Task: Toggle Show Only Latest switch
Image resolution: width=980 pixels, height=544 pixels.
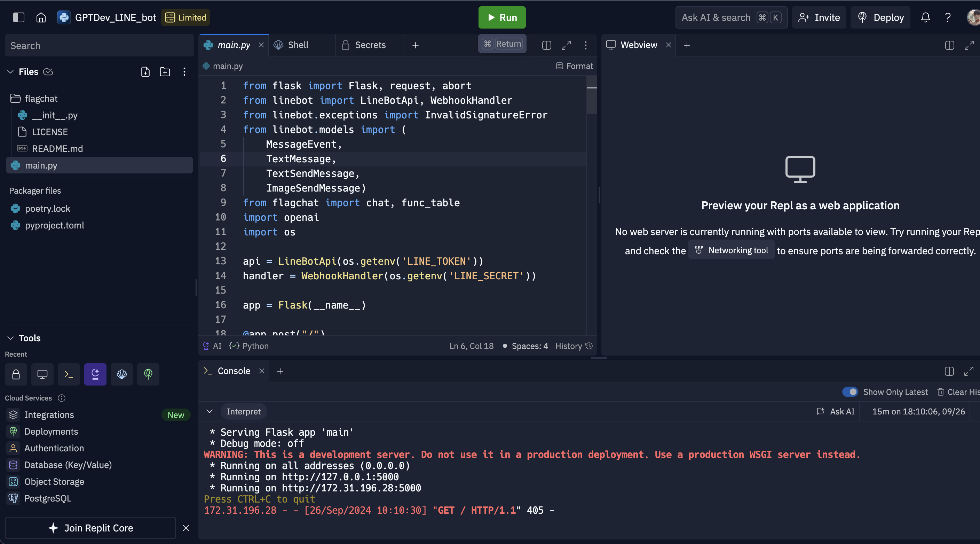Action: click(850, 392)
